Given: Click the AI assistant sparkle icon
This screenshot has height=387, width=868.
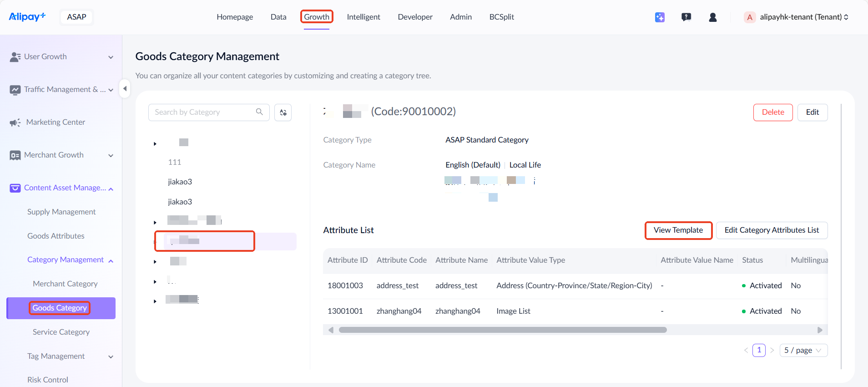Looking at the screenshot, I should click(x=660, y=17).
